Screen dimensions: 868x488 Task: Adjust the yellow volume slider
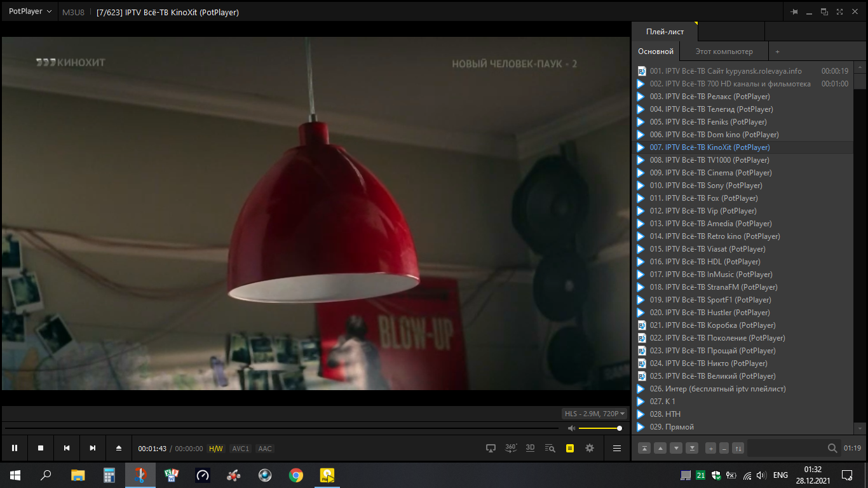tap(599, 428)
